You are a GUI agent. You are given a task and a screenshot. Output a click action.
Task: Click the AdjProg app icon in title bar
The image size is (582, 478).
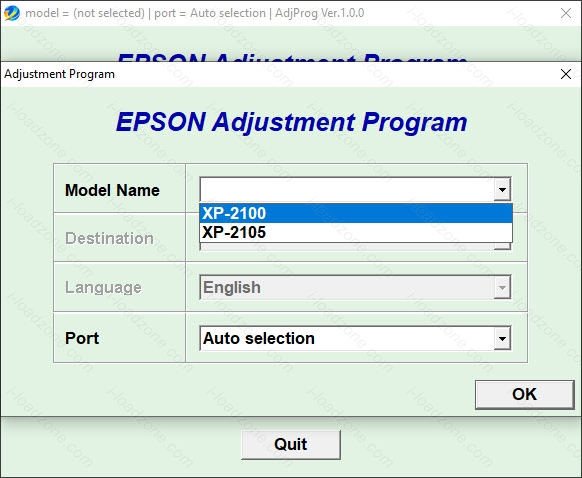pyautogui.click(x=12, y=13)
